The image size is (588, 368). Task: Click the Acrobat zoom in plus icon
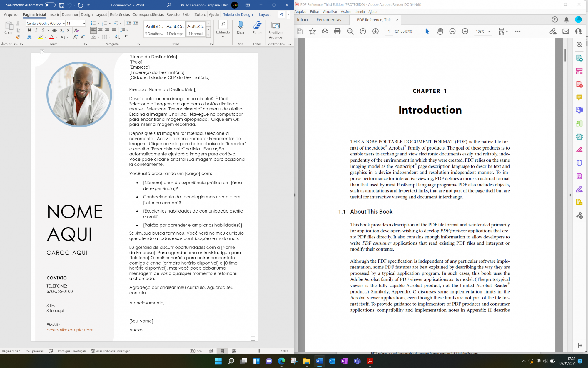[465, 31]
